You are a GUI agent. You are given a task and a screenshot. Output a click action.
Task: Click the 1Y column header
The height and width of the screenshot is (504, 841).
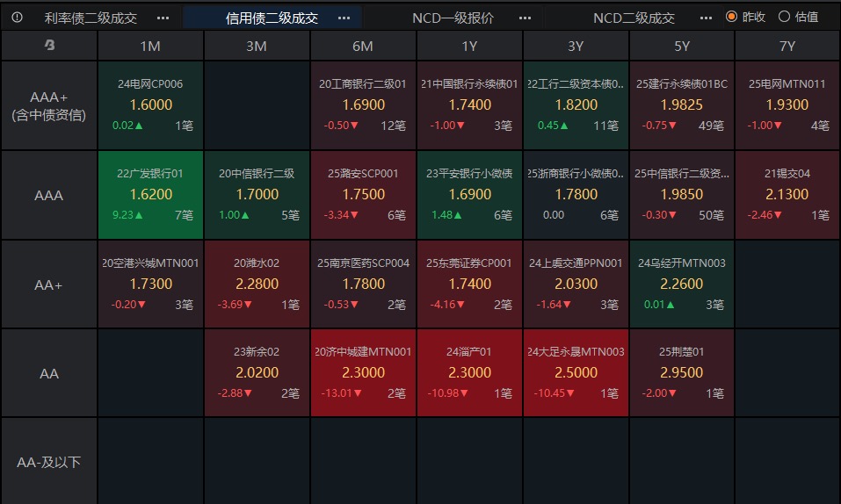tap(469, 46)
